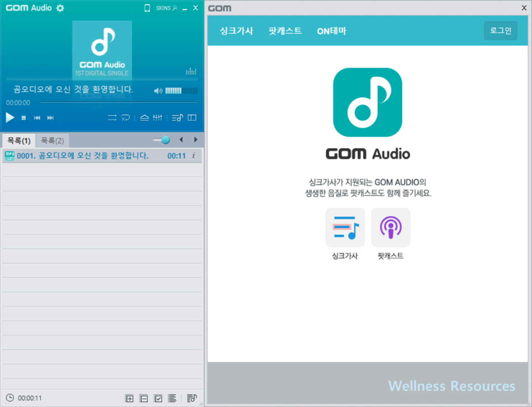Toggle the spectrum visualizer icon
Screen dimensions: 532x407
click(x=191, y=71)
